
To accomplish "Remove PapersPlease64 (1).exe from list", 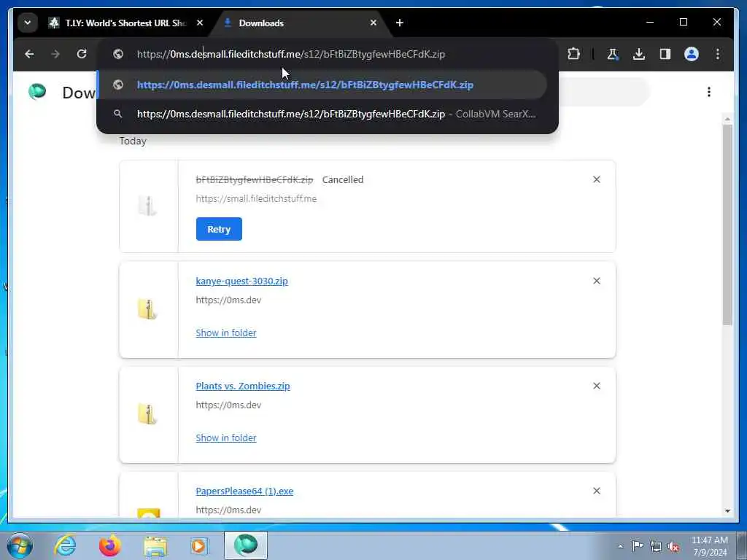I will coord(597,491).
